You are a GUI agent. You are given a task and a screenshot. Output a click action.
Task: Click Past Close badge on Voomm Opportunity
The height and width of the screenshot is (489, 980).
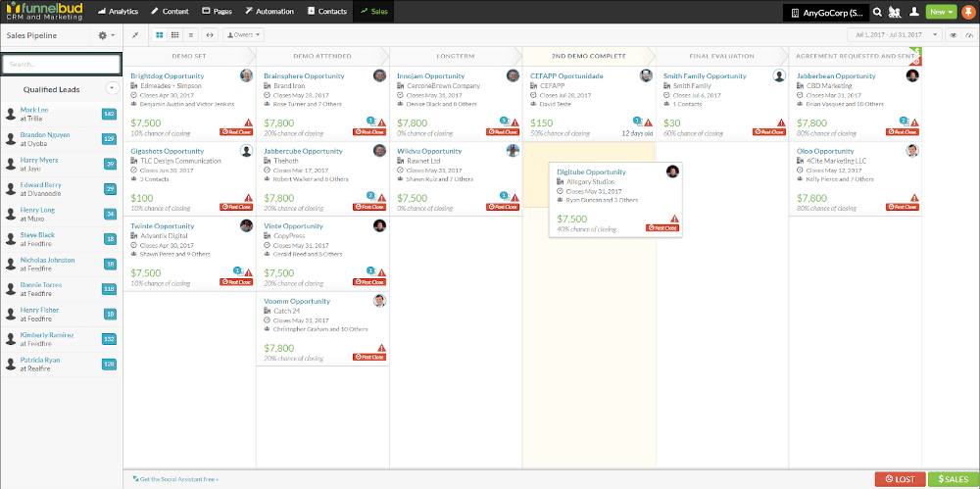click(x=369, y=357)
